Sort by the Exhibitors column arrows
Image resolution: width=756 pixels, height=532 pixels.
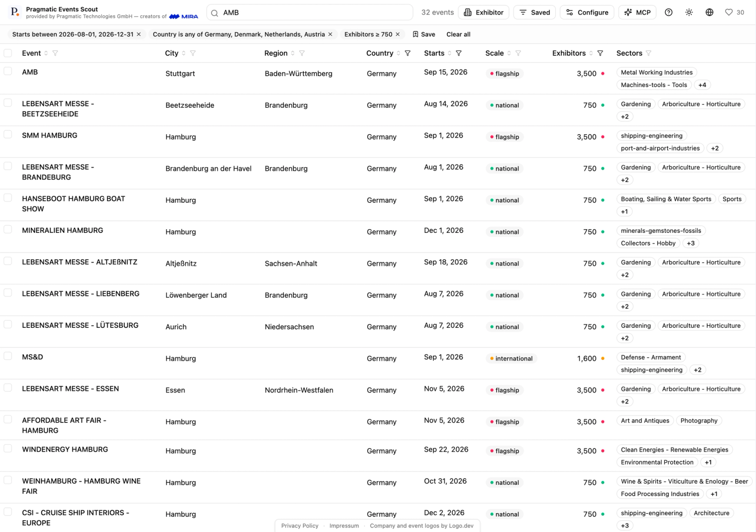tap(591, 53)
